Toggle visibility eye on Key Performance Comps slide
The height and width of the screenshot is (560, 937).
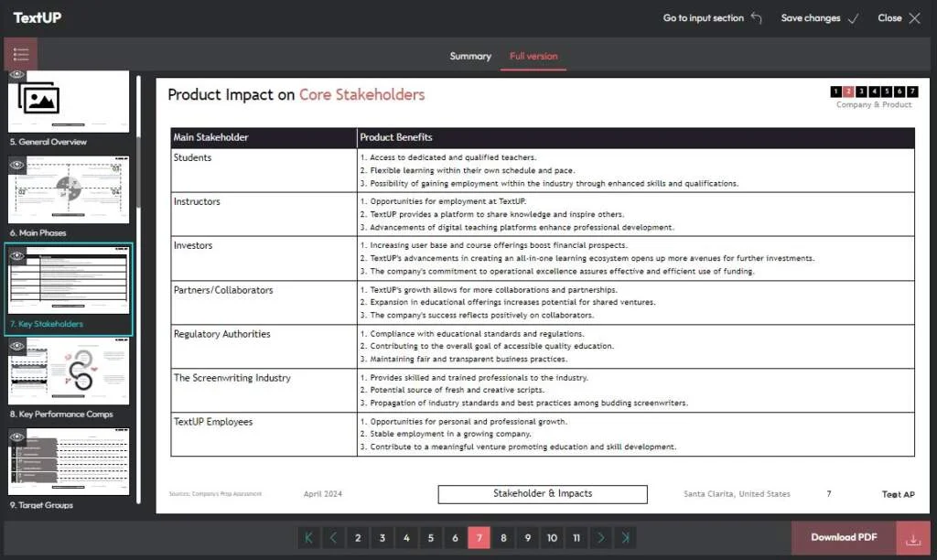[16, 346]
